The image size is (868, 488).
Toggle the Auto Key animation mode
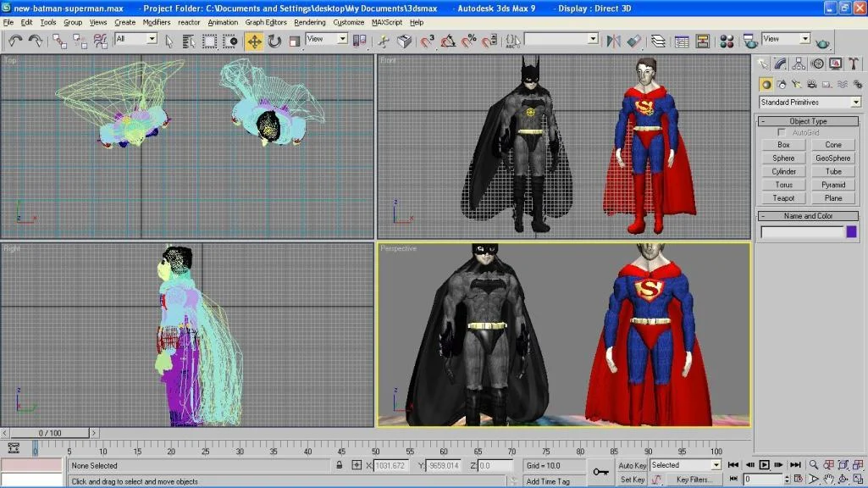pos(632,465)
